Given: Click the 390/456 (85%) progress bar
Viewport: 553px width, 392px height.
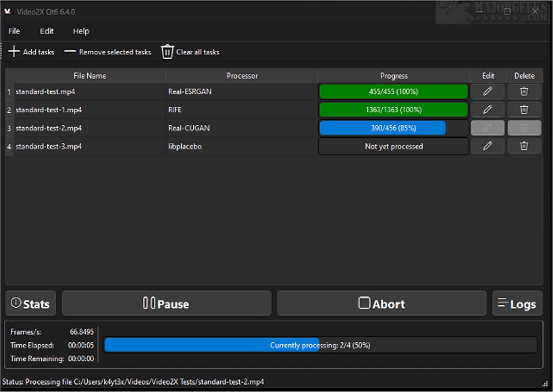Looking at the screenshot, I should (x=393, y=128).
